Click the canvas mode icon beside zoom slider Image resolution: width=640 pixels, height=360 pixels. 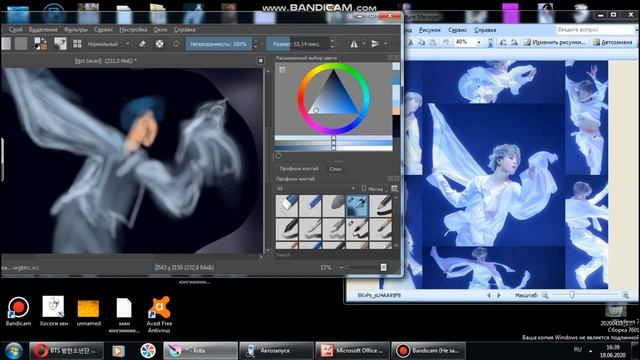pyautogui.click(x=383, y=267)
